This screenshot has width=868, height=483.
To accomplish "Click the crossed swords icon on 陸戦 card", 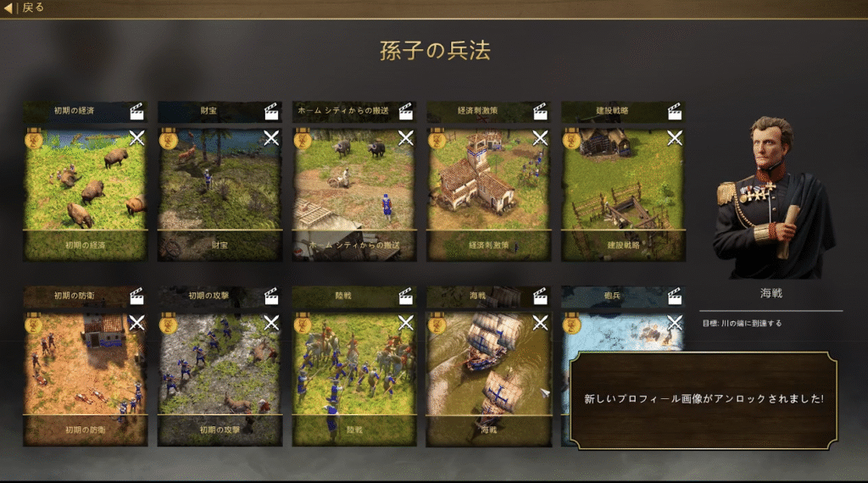I will [406, 323].
